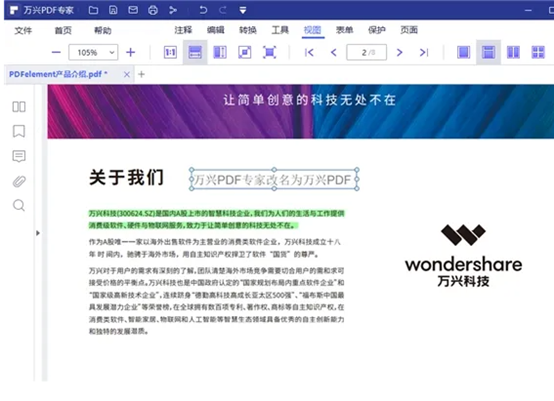The height and width of the screenshot is (401, 554).
Task: Jump to the last page
Action: click(x=424, y=53)
